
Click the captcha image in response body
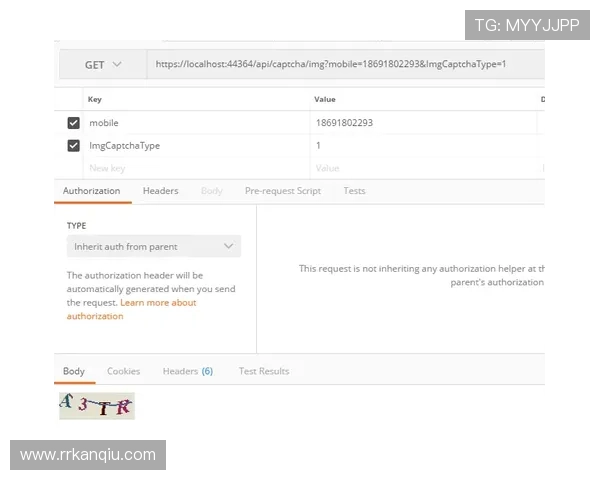pyautogui.click(x=96, y=405)
